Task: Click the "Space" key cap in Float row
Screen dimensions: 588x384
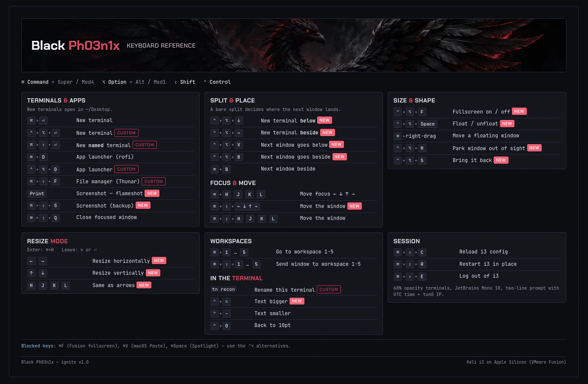Action: [428, 124]
